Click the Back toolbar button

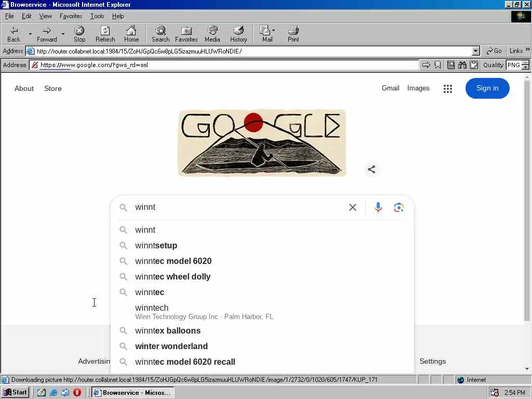click(14, 34)
